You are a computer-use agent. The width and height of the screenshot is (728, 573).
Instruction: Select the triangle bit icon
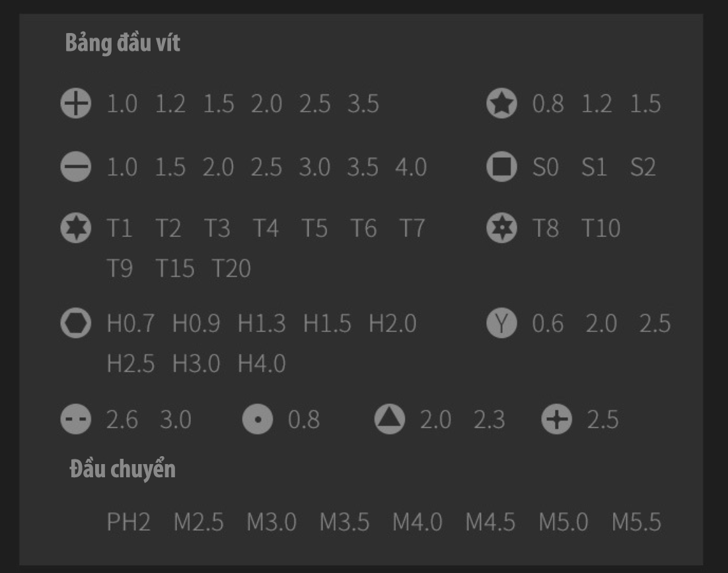pyautogui.click(x=390, y=419)
